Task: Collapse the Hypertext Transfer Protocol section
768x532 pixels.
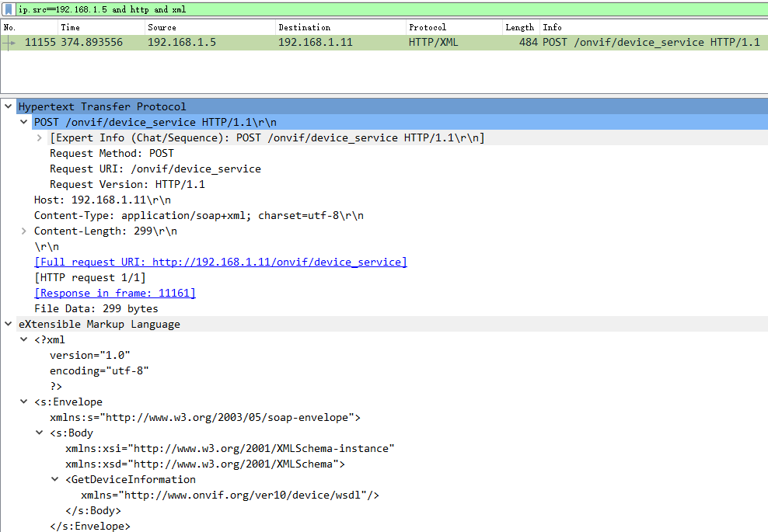Action: click(x=8, y=106)
